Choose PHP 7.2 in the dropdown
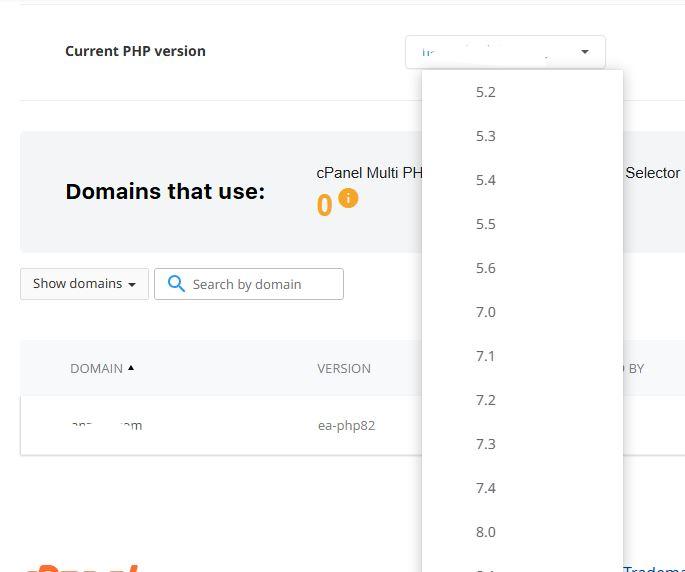This screenshot has height=572, width=685. click(486, 400)
